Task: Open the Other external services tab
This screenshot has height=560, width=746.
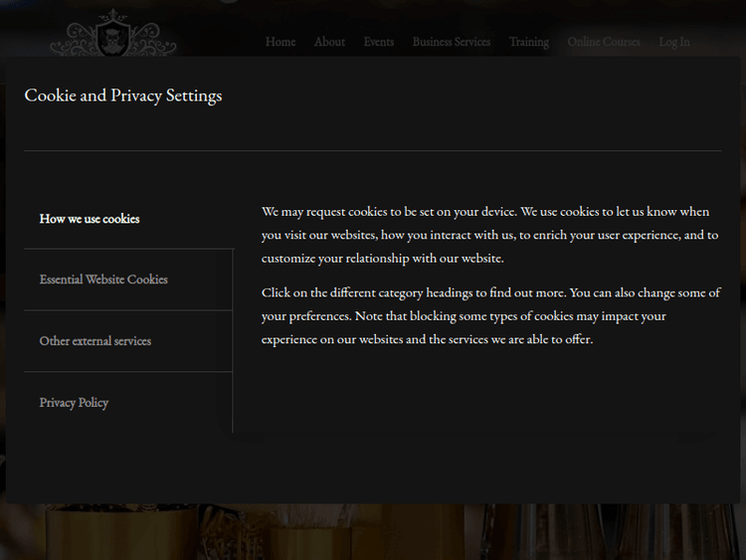Action: click(x=95, y=341)
